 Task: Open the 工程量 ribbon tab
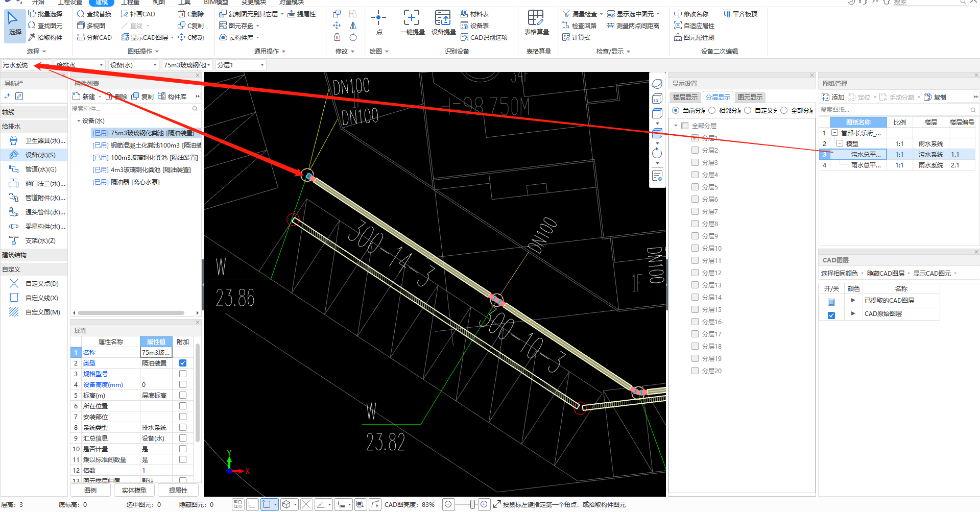coord(130,3)
